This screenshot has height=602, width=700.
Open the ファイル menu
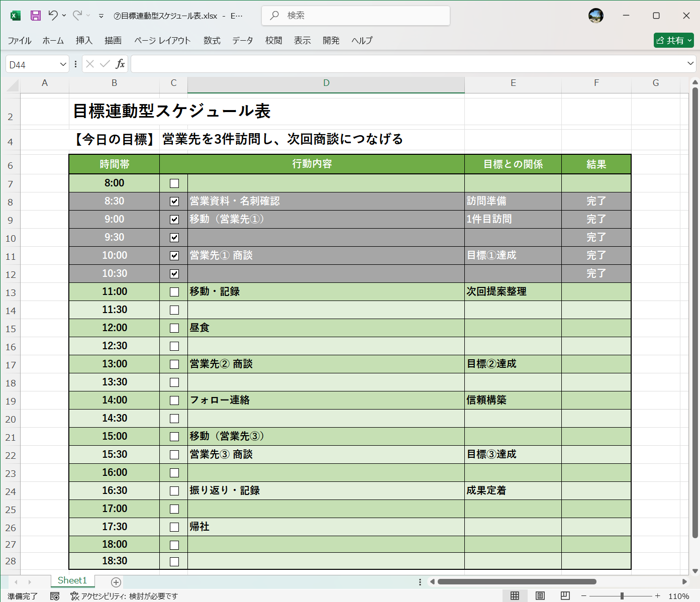pyautogui.click(x=20, y=41)
